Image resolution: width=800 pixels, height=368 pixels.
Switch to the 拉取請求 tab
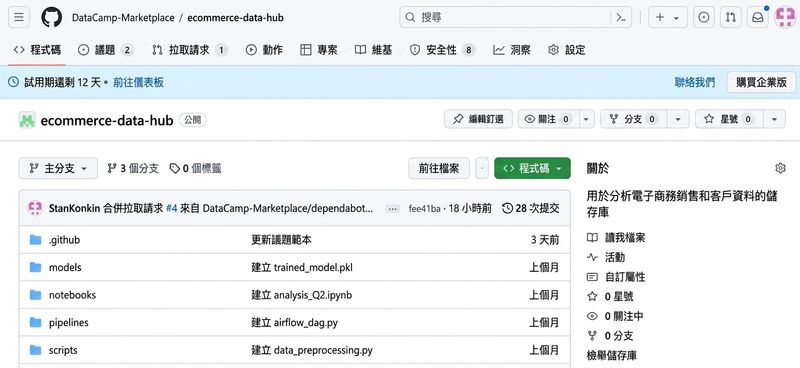189,50
